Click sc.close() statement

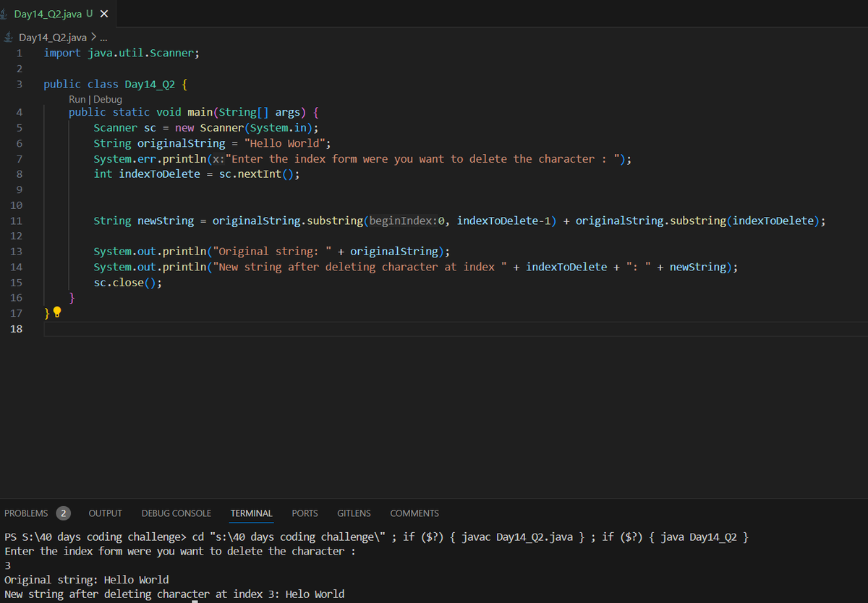click(x=128, y=283)
